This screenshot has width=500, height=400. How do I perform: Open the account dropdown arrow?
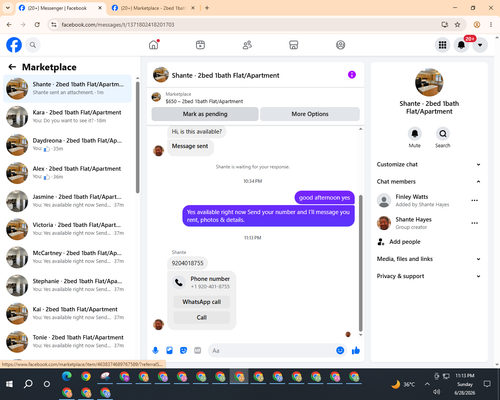(480, 45)
